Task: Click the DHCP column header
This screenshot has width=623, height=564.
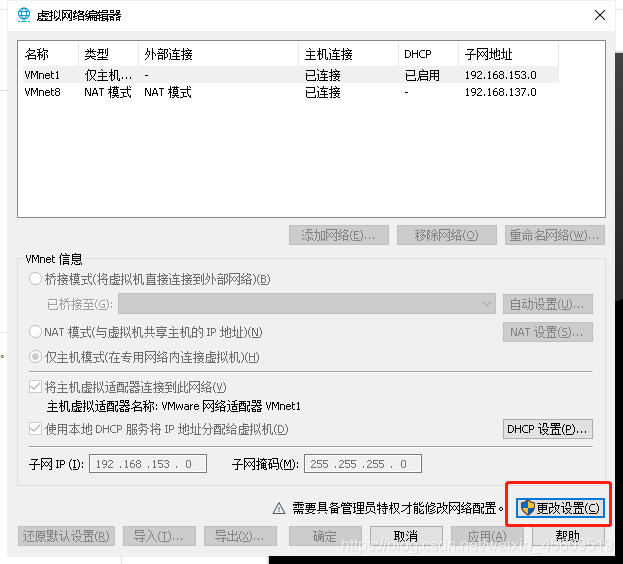Action: pos(428,54)
